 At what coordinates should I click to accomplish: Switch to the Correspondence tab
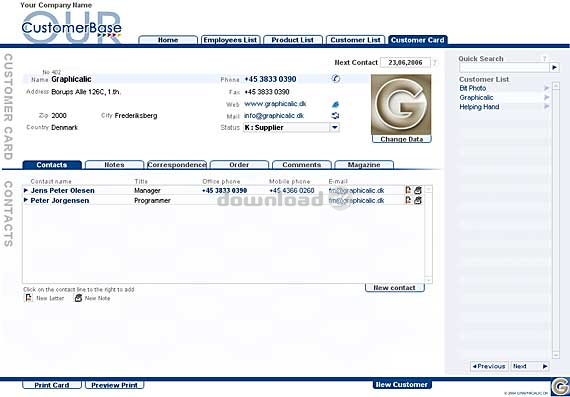177,165
